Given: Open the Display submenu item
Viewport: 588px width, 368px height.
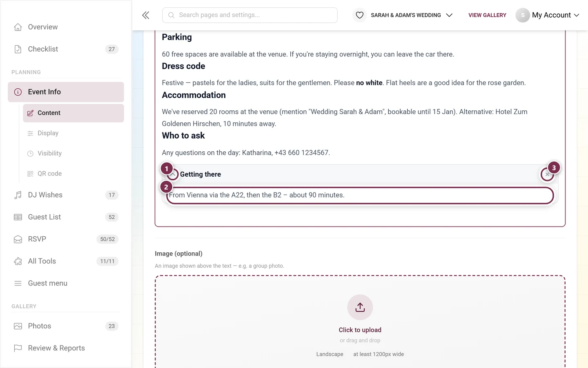Looking at the screenshot, I should [x=73, y=133].
